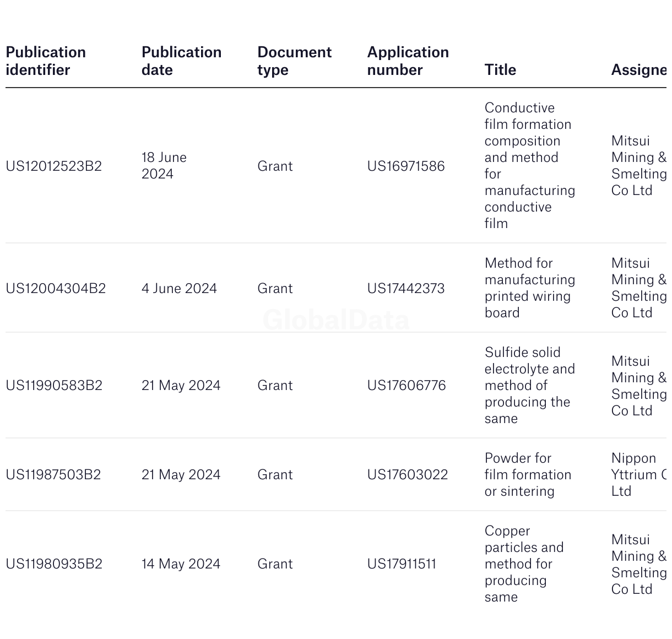Click the Document type column header

point(295,61)
